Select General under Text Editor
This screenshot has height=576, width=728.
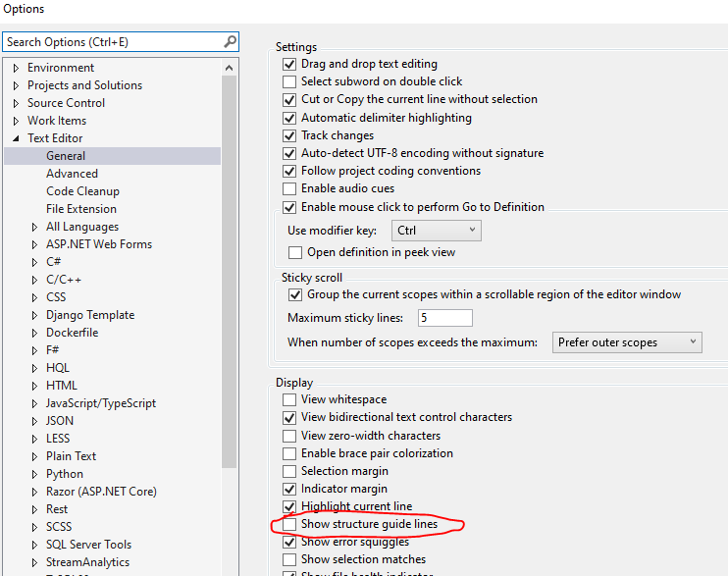113,156
